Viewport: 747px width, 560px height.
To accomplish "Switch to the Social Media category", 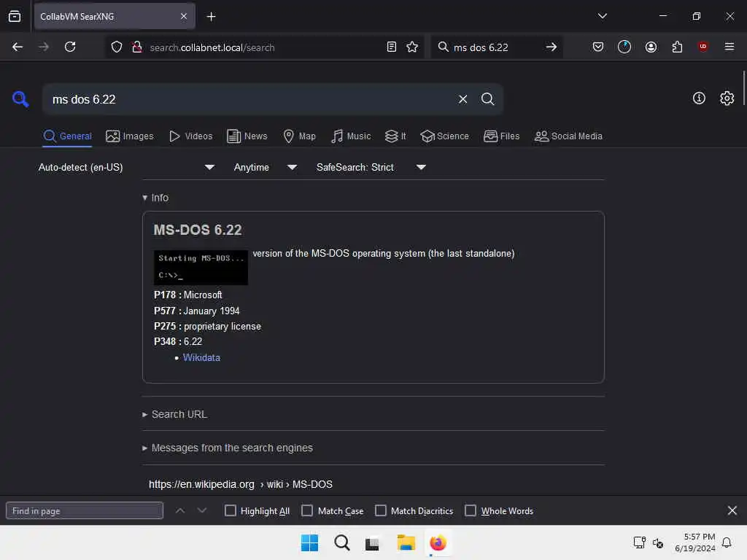I will 568,136.
